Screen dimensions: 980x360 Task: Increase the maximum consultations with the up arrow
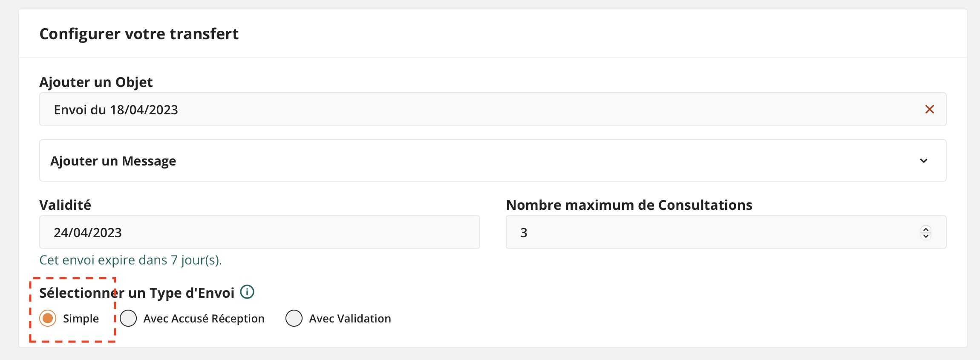click(x=925, y=229)
